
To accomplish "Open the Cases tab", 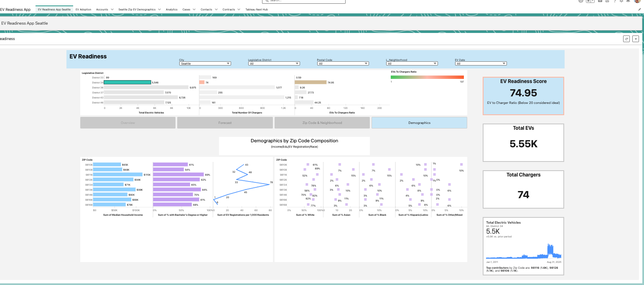I will 186,9.
